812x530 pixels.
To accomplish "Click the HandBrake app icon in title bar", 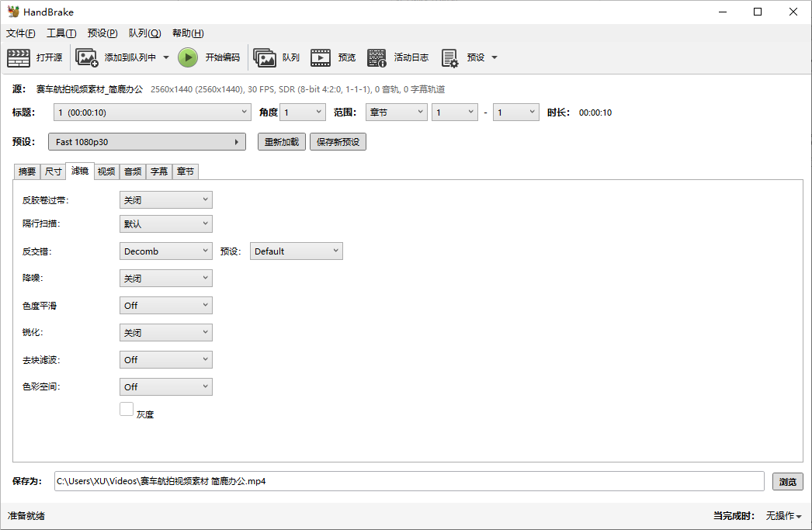I will (x=13, y=12).
